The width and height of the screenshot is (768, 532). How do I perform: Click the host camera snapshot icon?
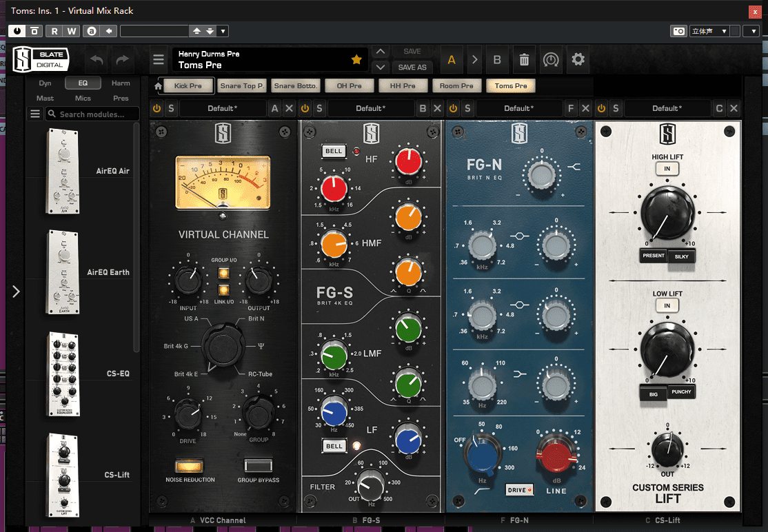point(678,31)
